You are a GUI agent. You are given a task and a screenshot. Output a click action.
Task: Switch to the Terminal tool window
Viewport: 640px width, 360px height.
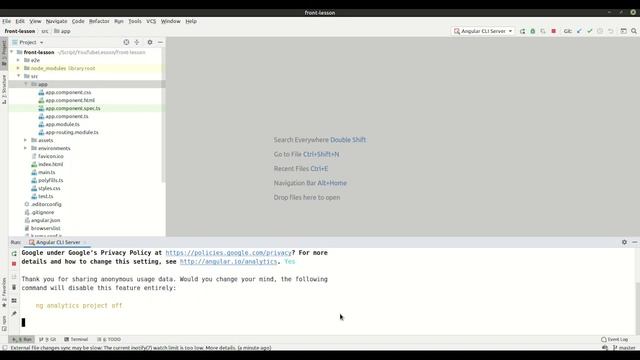[76, 339]
